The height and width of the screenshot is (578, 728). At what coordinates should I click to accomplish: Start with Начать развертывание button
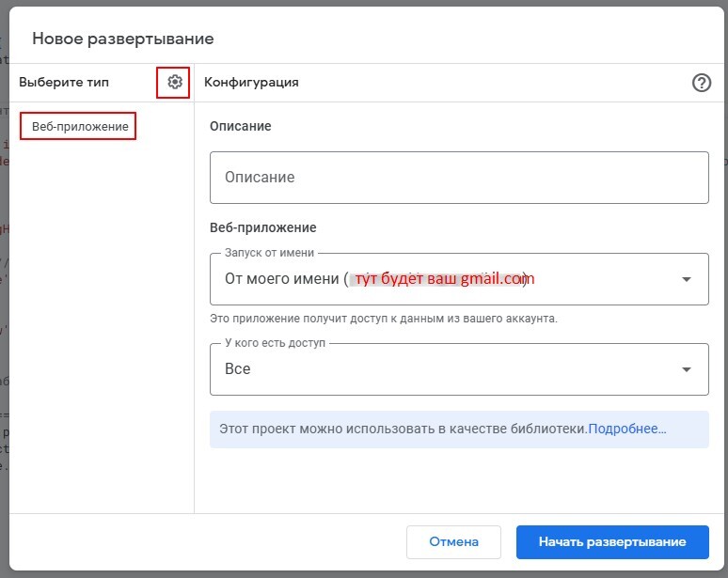coord(612,542)
